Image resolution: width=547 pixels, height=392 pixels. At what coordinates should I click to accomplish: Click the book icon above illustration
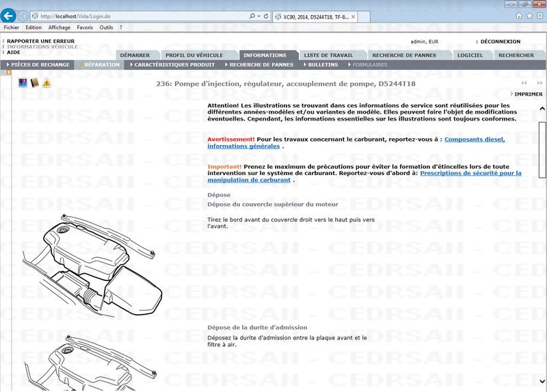(35, 83)
